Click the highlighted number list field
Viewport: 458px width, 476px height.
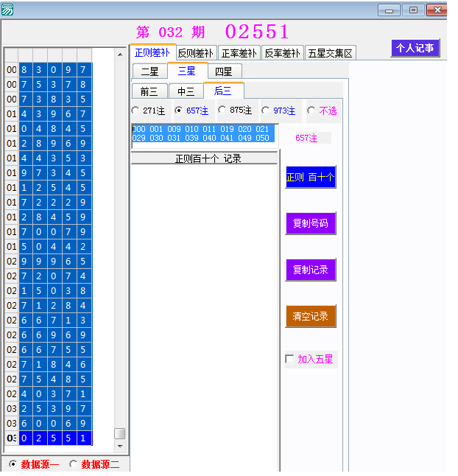coord(203,133)
